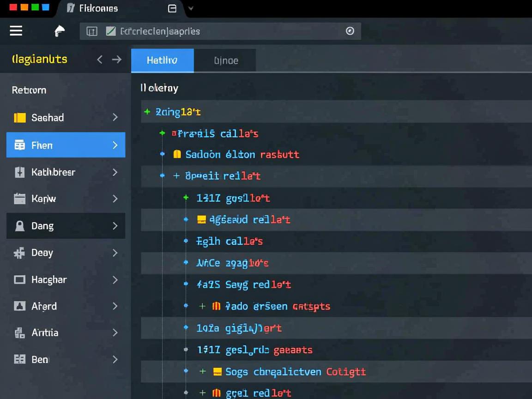
Task: Expand the Sogs tree node plus sign
Action: 202,372
